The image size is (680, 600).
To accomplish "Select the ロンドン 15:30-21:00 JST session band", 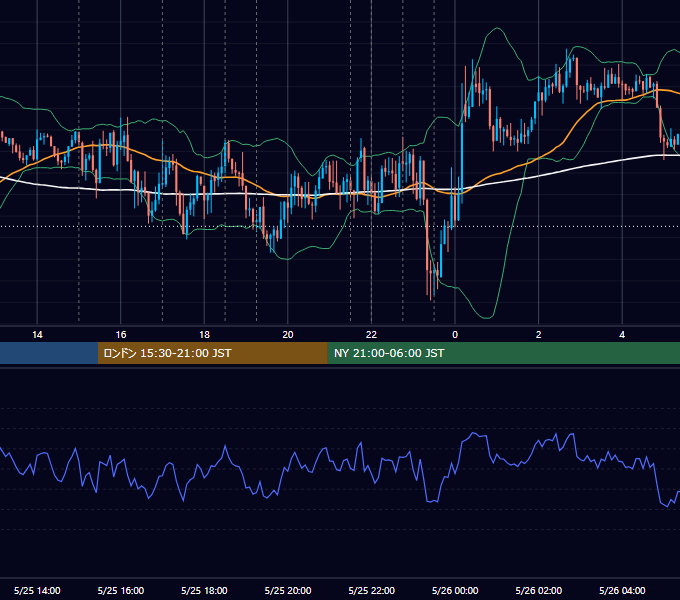I will (212, 353).
